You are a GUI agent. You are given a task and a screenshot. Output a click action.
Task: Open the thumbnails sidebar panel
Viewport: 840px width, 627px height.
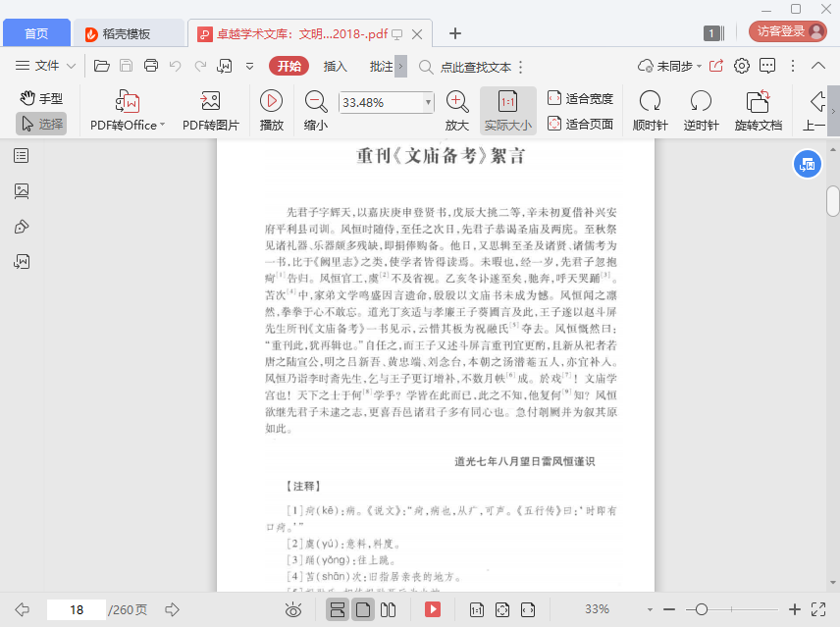22,191
